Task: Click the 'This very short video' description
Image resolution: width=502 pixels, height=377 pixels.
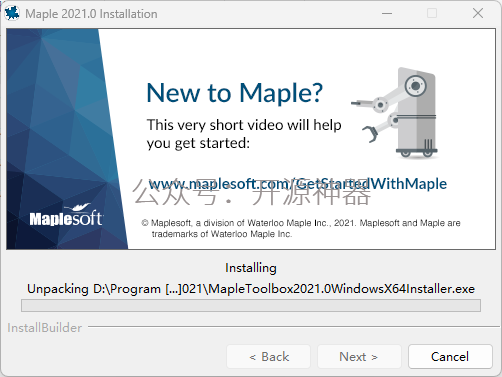Action: 244,134
